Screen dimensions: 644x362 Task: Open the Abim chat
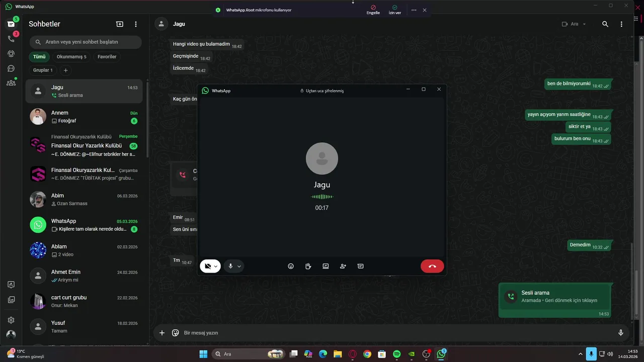coord(84,199)
